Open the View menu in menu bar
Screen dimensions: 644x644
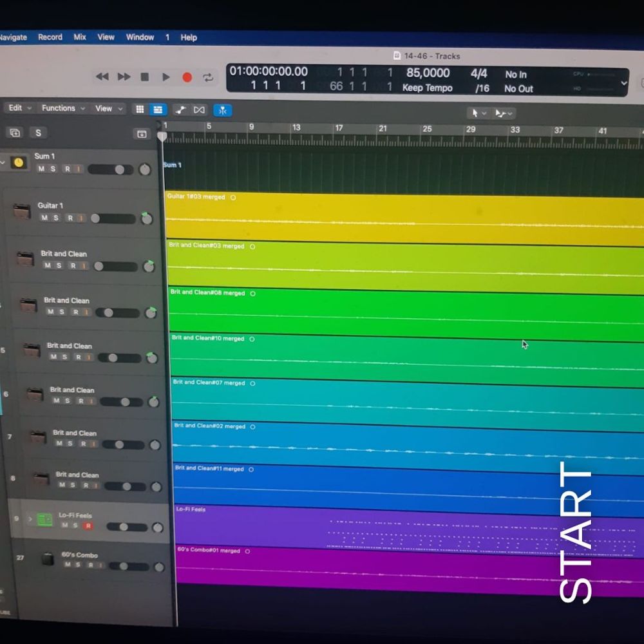[x=106, y=37]
